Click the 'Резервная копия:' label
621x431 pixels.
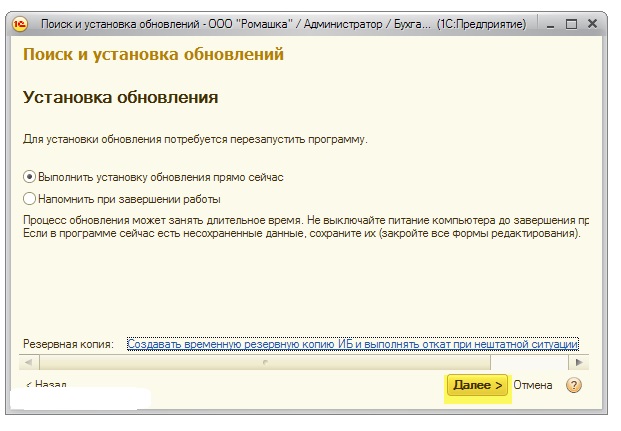pyautogui.click(x=68, y=344)
